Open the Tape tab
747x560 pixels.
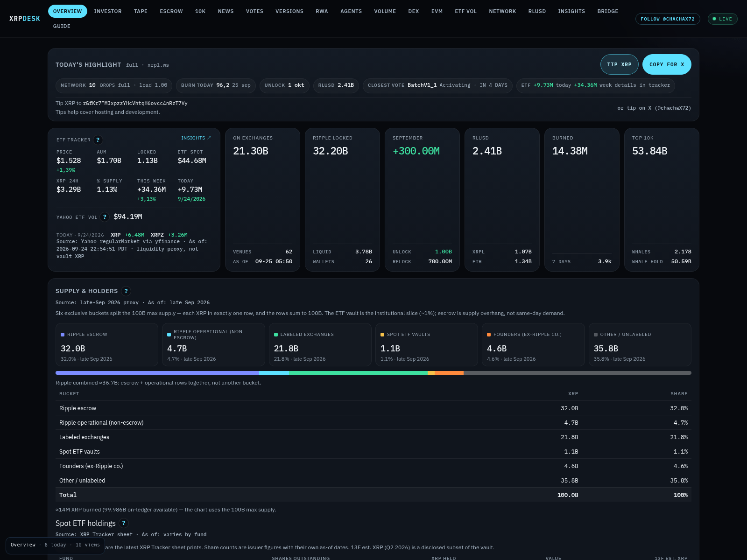click(x=141, y=11)
